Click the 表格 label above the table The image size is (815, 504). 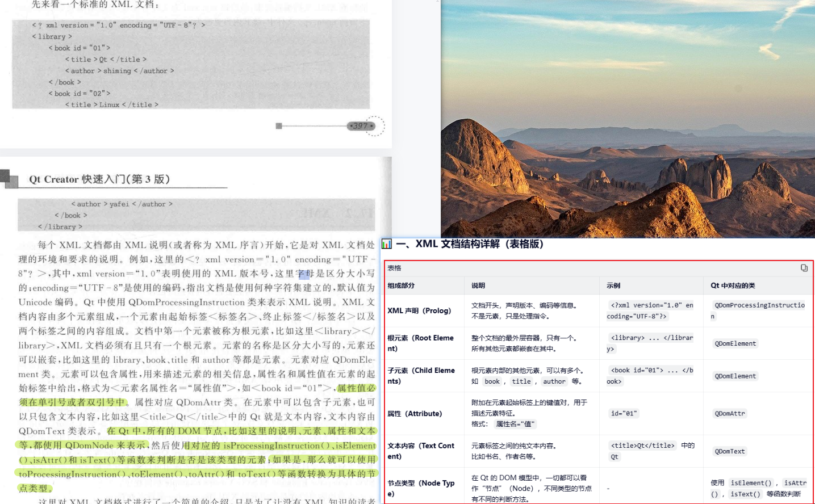coord(394,268)
